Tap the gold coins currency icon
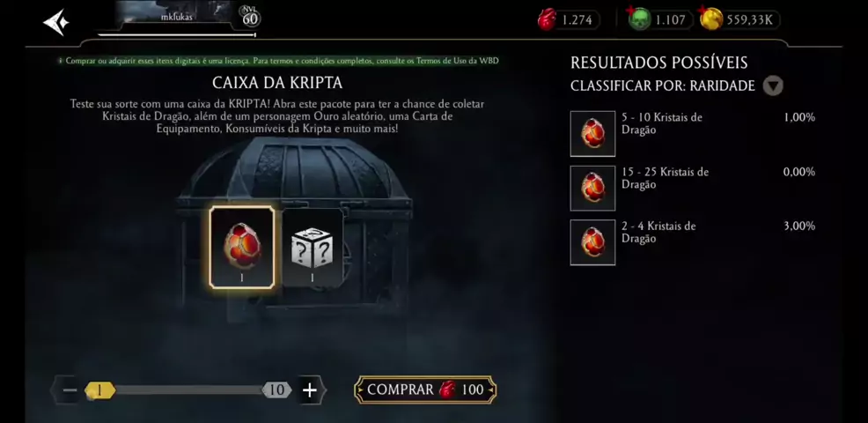868x423 pixels. 710,19
